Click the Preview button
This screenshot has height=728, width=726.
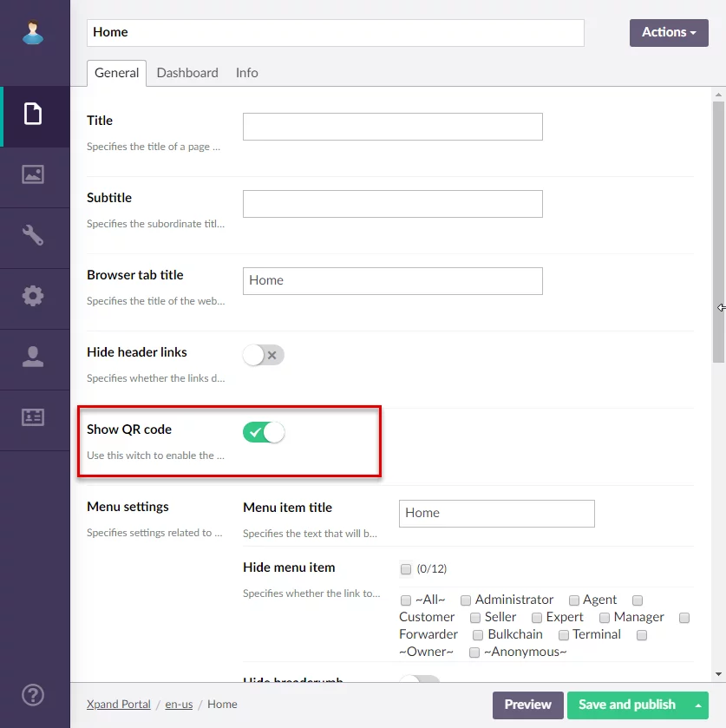point(527,705)
